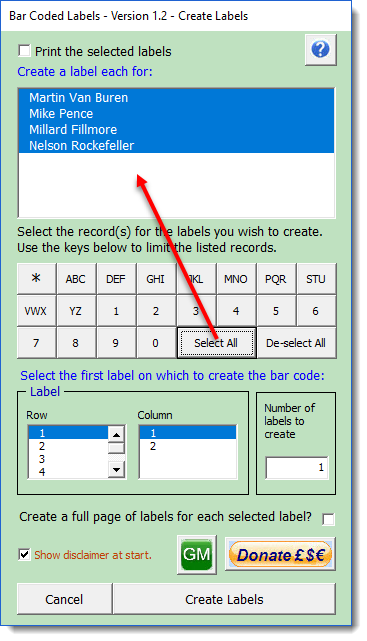Click the number 7 filter key
The height and width of the screenshot is (641, 367).
[x=36, y=343]
